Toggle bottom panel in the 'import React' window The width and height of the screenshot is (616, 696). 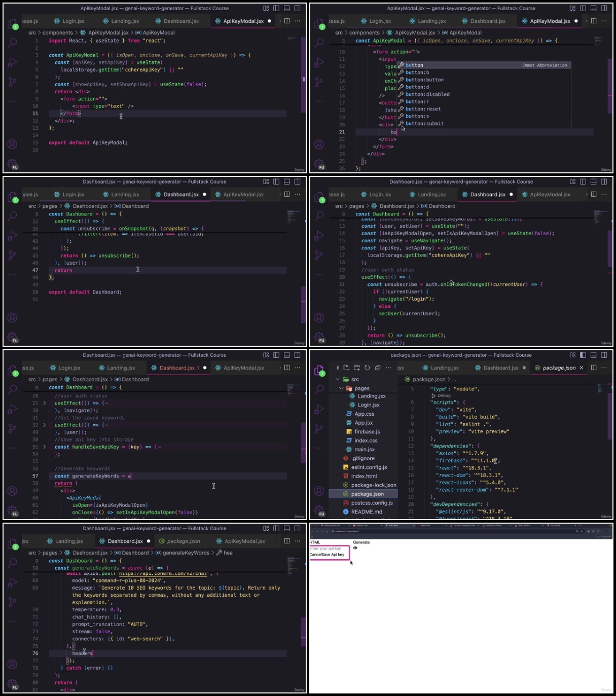[x=287, y=8]
